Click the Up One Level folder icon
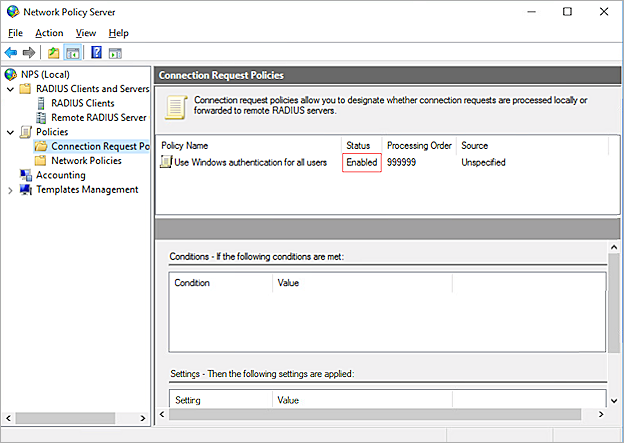This screenshot has width=624, height=443. tap(53, 52)
